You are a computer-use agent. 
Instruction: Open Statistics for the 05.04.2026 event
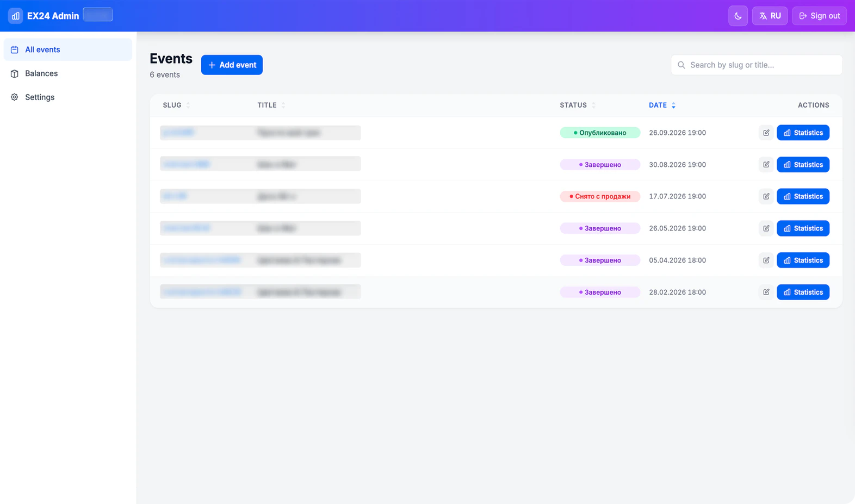(x=803, y=260)
